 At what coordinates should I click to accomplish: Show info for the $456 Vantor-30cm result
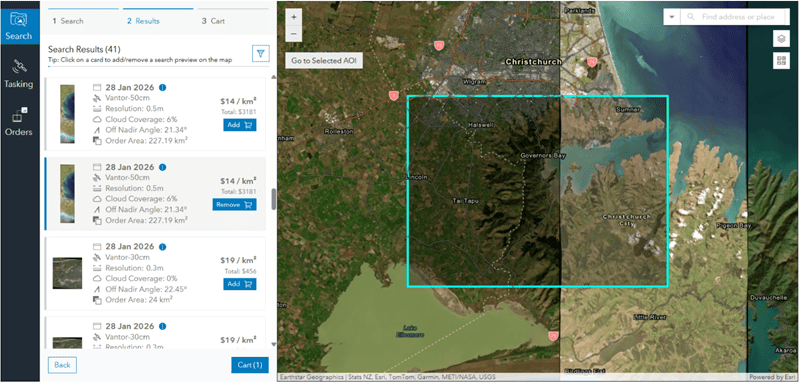click(x=162, y=247)
